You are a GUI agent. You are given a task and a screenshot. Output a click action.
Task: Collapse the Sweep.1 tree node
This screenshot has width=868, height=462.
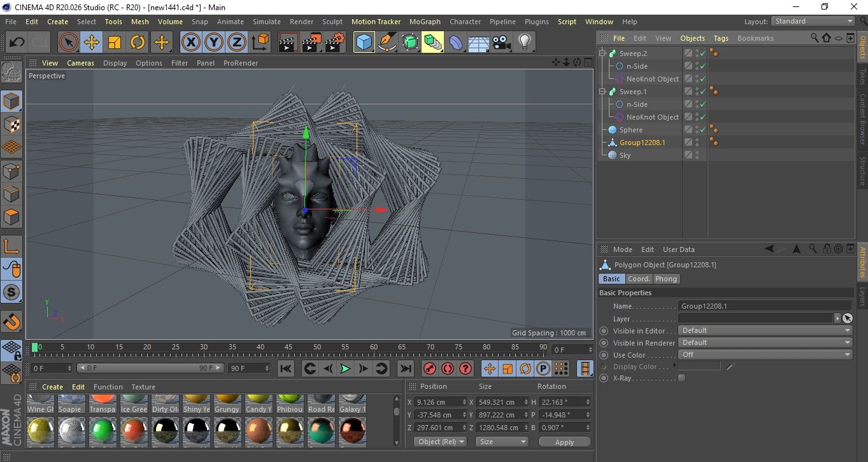coord(602,92)
